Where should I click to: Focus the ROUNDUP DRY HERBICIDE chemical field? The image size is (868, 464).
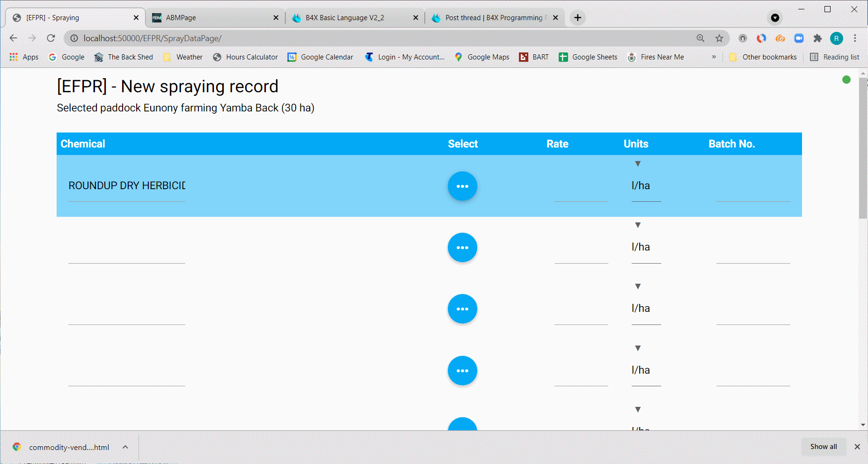[x=127, y=186]
